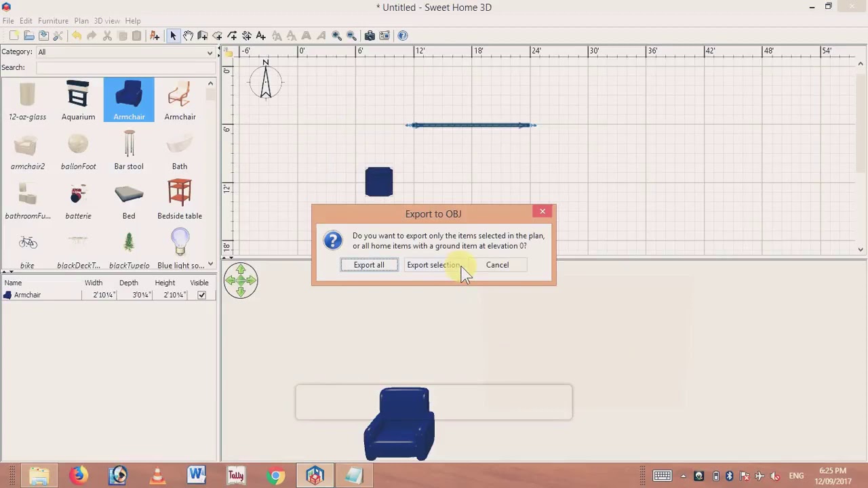Open Help with the question mark icon
Viewport: 868px width, 488px height.
pyautogui.click(x=403, y=36)
